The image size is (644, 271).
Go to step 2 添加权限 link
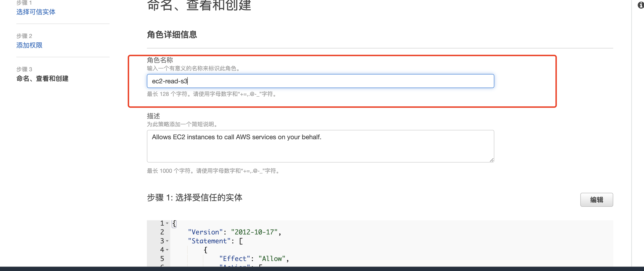pos(29,45)
